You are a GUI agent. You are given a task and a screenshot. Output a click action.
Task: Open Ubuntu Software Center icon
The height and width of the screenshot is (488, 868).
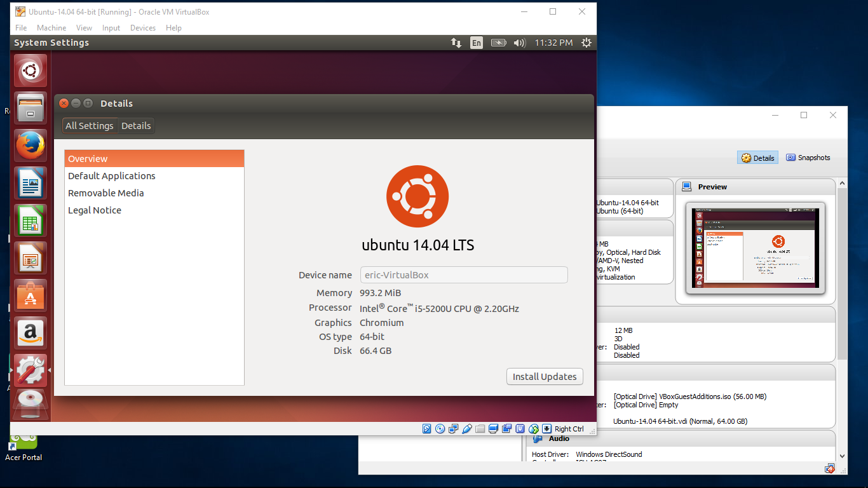coord(31,295)
